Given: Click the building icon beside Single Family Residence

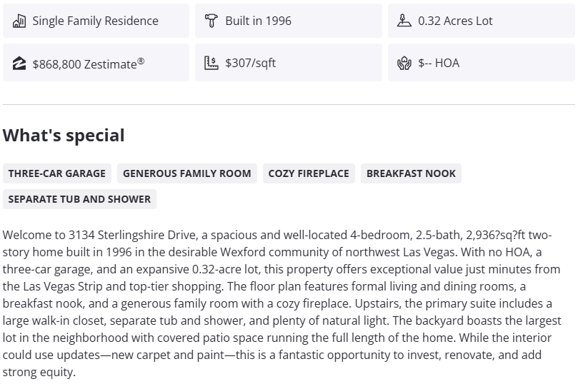Looking at the screenshot, I should coord(19,21).
